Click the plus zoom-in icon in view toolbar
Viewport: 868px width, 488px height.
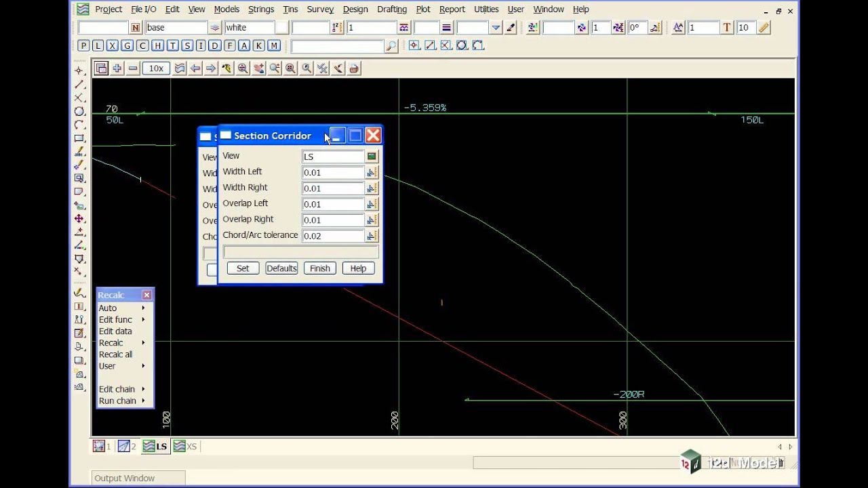point(117,68)
